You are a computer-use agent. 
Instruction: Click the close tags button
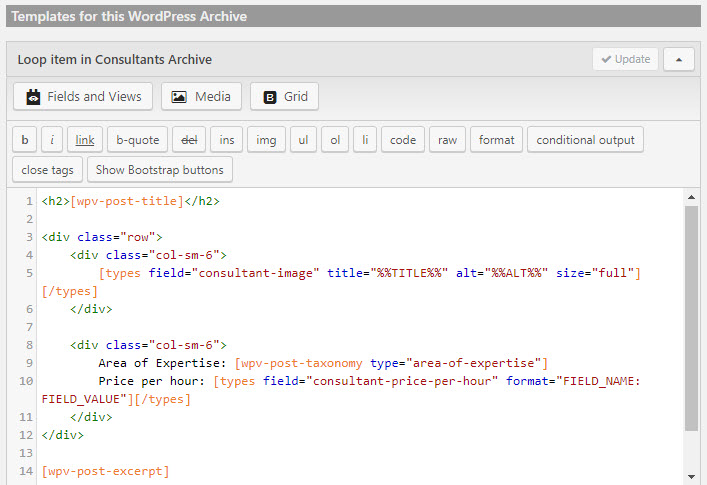(47, 170)
